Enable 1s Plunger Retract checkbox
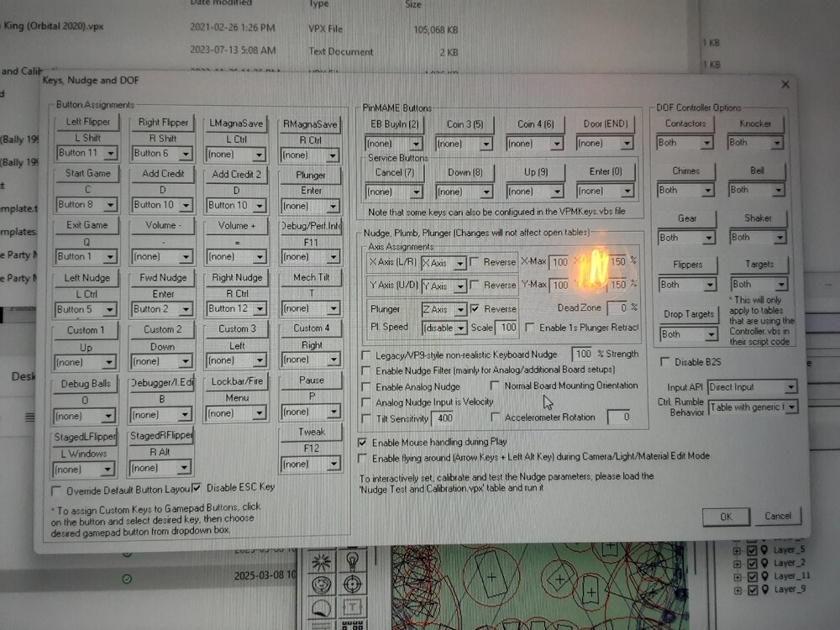Image resolution: width=840 pixels, height=630 pixels. click(530, 327)
